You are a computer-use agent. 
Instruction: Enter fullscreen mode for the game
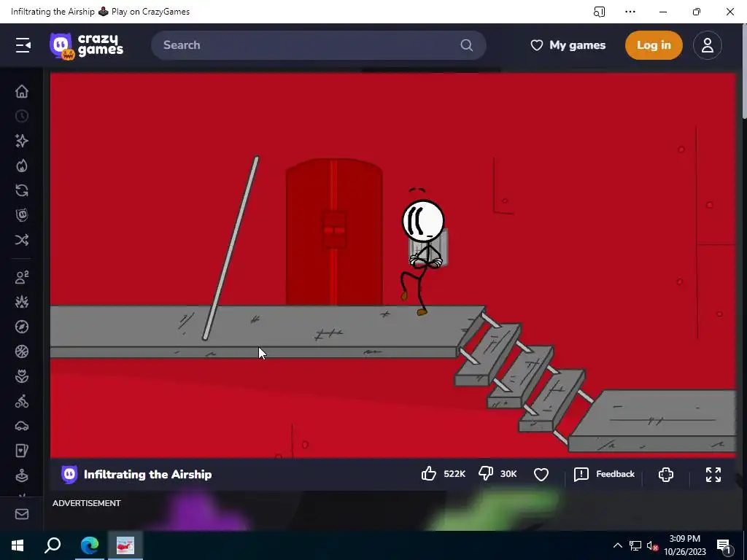pos(713,474)
